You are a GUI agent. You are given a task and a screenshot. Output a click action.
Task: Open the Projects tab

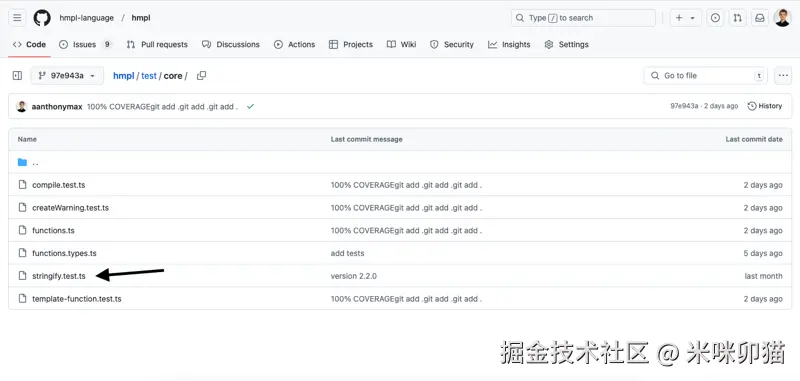(351, 44)
